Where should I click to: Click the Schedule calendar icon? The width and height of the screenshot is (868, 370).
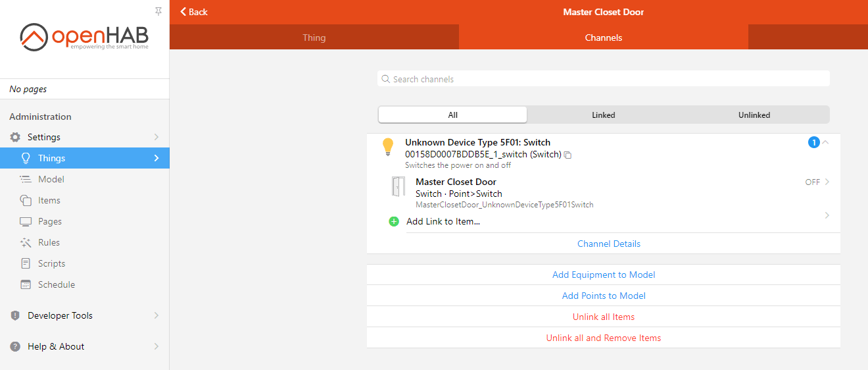(26, 284)
